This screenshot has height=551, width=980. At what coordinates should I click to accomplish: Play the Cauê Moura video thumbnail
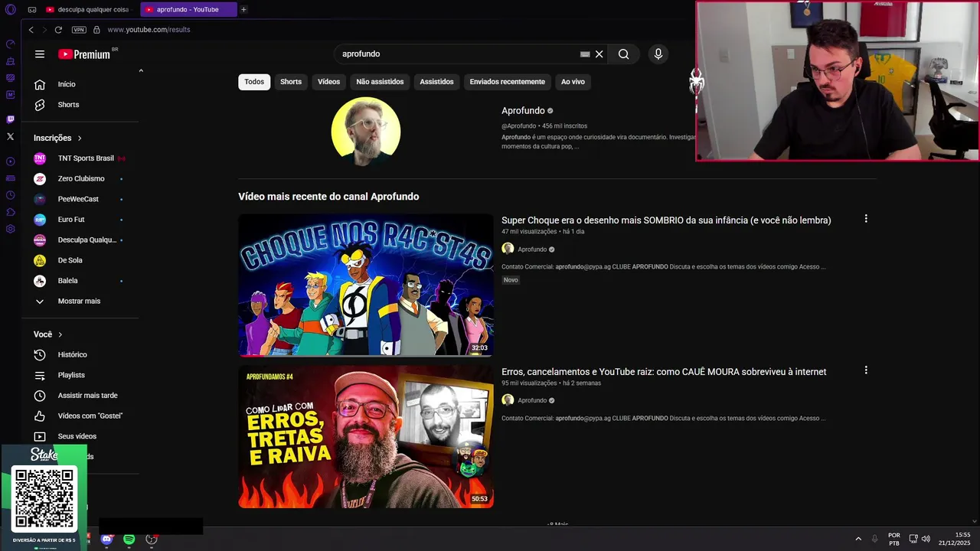point(366,437)
